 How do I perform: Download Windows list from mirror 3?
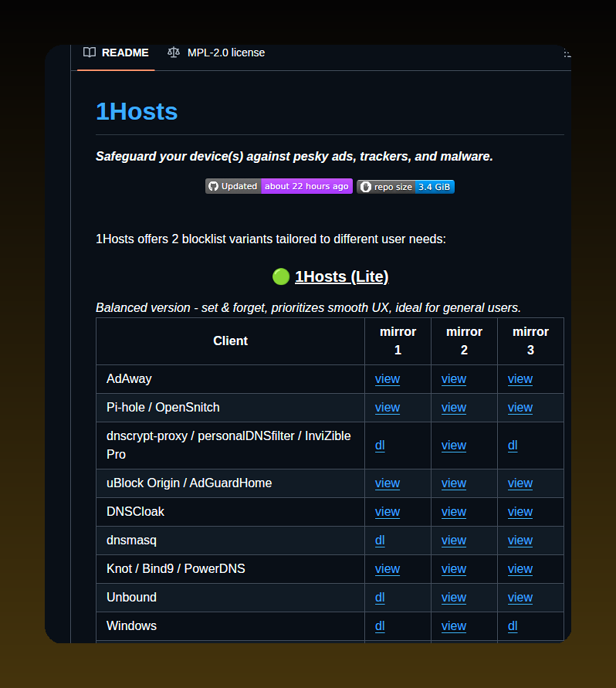[x=513, y=626]
